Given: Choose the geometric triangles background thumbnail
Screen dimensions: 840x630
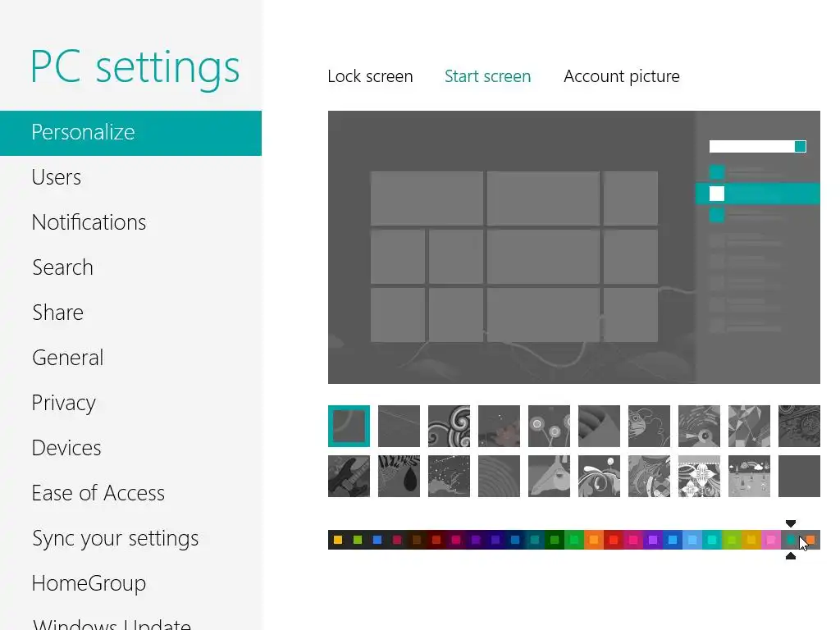Looking at the screenshot, I should click(x=750, y=426).
